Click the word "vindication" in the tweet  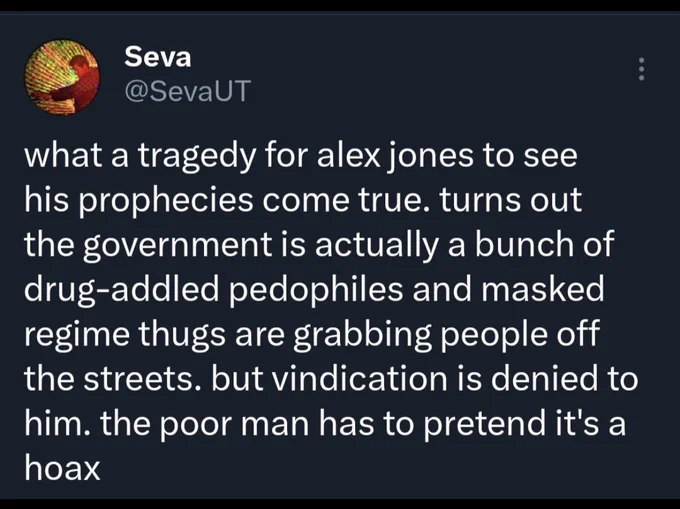(x=360, y=378)
